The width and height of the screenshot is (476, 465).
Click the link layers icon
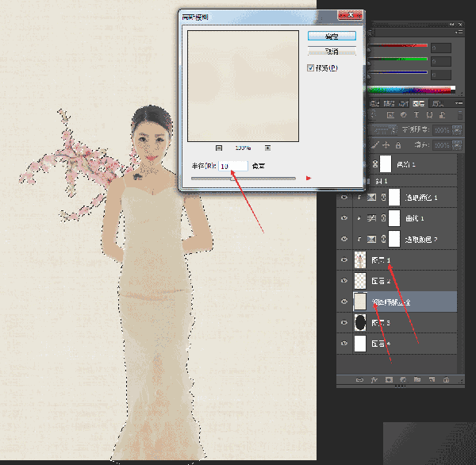point(359,379)
